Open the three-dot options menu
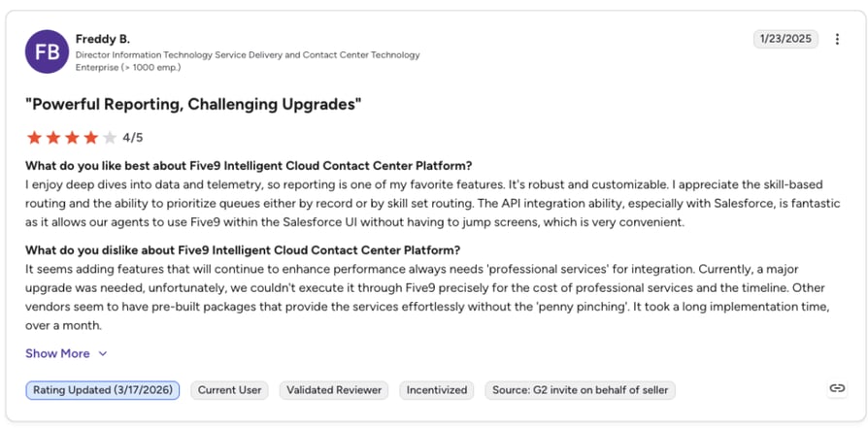Image resolution: width=868 pixels, height=428 pixels. [837, 39]
